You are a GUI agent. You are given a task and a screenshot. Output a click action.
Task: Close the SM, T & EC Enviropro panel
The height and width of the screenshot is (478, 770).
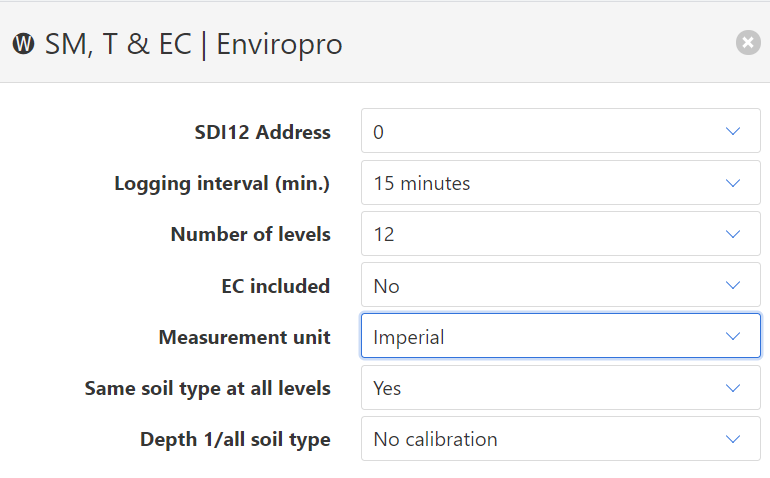click(748, 42)
